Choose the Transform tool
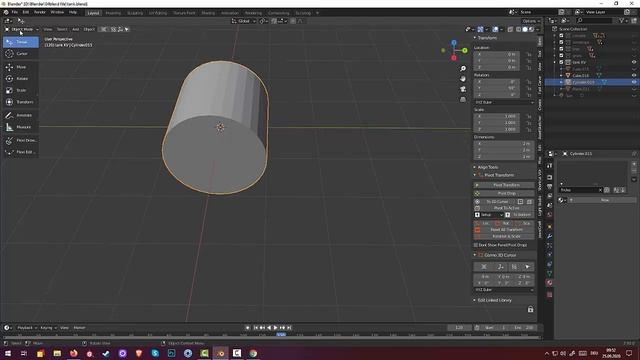640x360 pixels. pyautogui.click(x=21, y=102)
